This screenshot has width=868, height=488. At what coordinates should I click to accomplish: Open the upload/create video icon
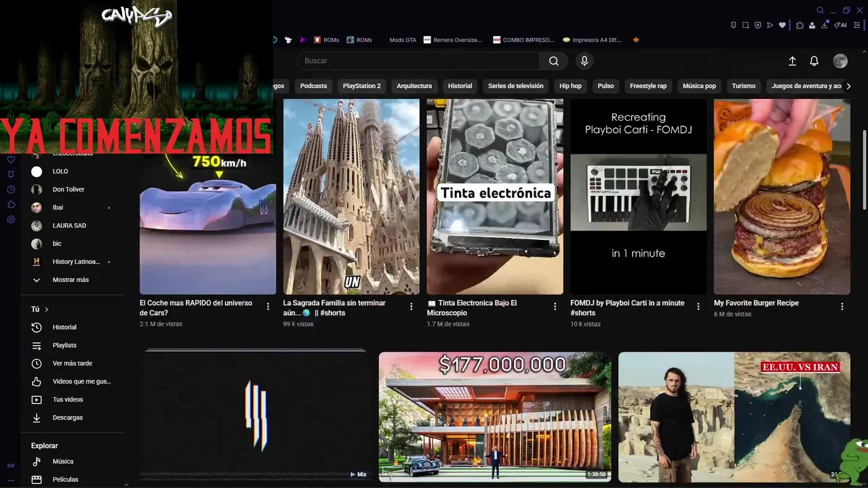tap(792, 61)
